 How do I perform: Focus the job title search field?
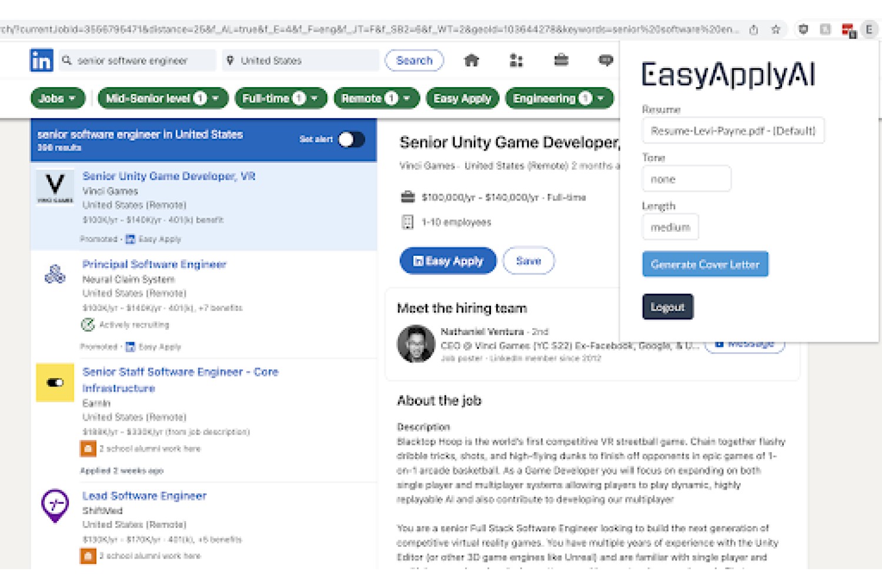(137, 60)
